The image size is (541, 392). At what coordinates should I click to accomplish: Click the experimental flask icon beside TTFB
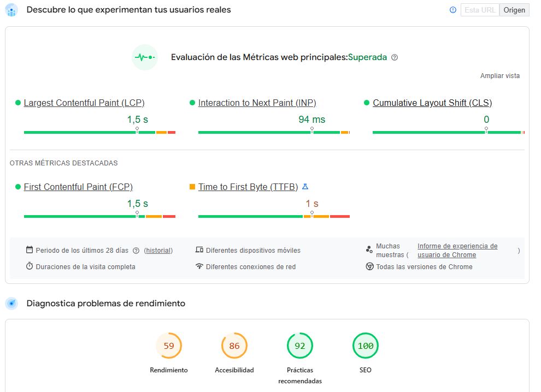click(305, 187)
